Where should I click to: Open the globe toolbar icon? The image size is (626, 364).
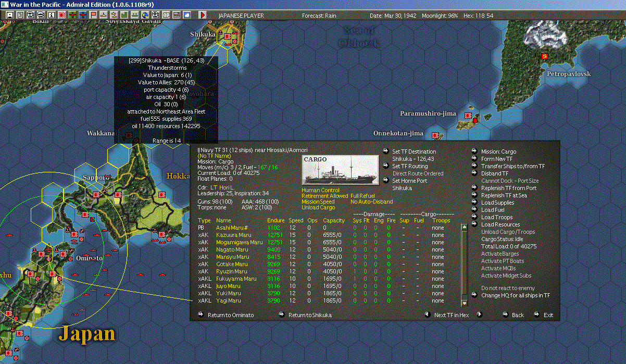coord(145,15)
